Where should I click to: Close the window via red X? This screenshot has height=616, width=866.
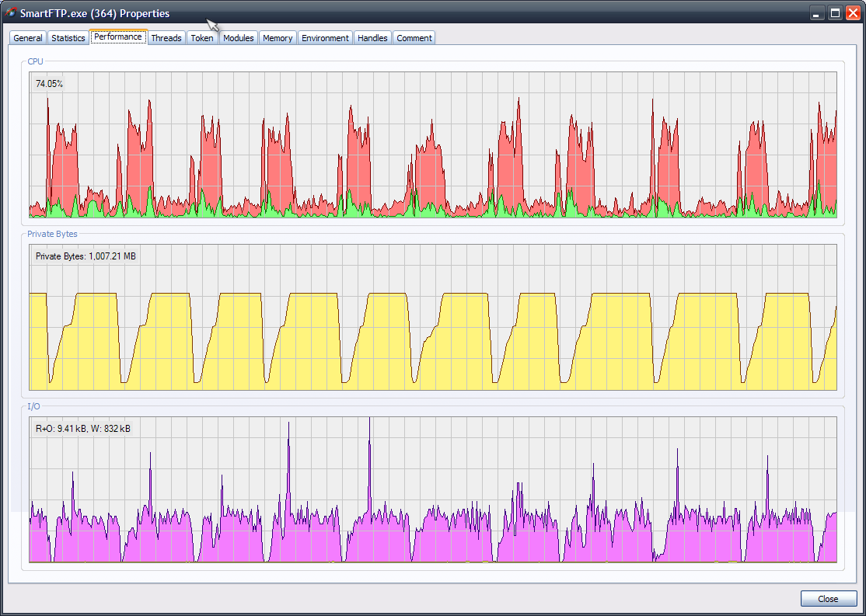[x=852, y=13]
